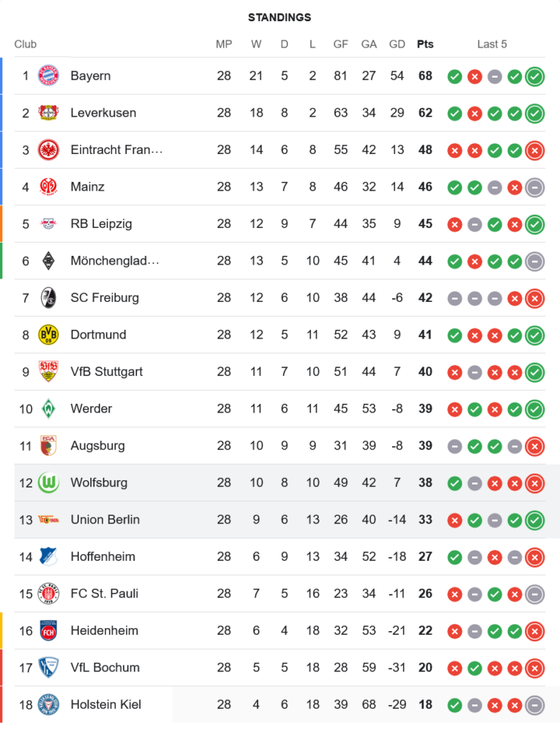The image size is (560, 733).
Task: Click the Werder Bremen diamond crest
Action: click(x=48, y=408)
